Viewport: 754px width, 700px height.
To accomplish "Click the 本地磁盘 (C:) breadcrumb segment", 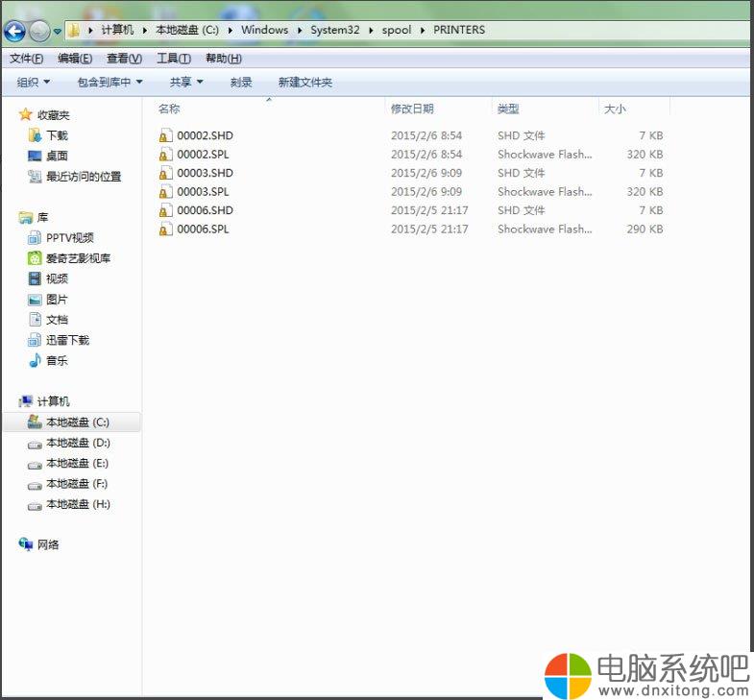I will coord(187,30).
